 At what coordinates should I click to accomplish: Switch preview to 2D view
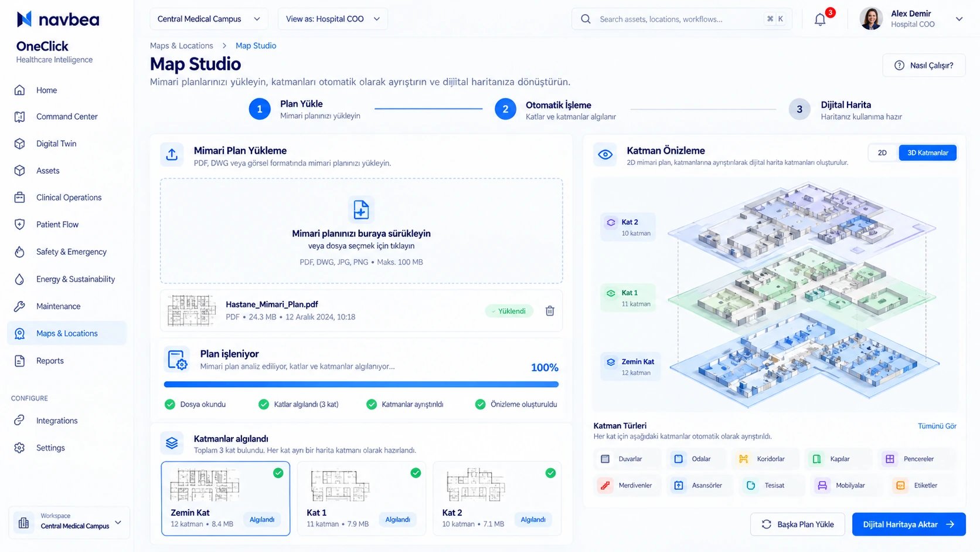coord(882,153)
